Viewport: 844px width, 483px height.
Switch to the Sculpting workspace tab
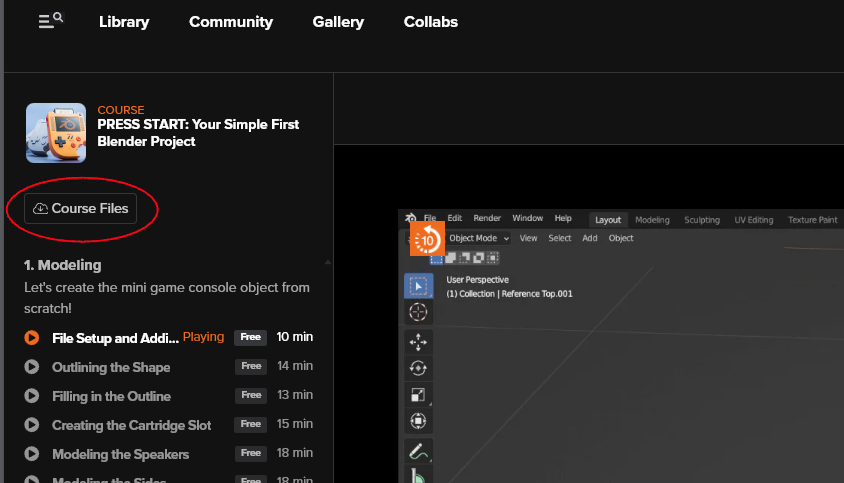[x=702, y=220]
